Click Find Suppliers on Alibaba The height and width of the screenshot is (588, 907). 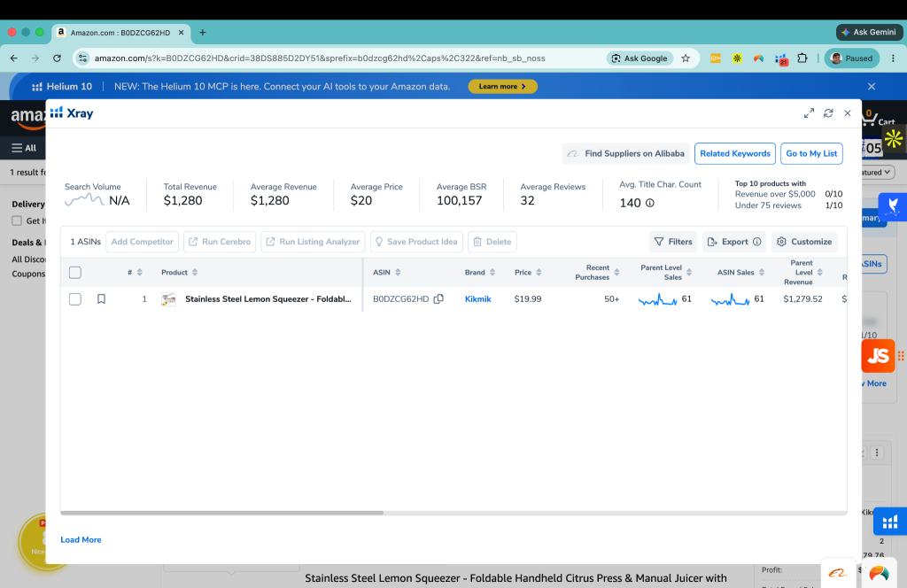[x=625, y=153]
